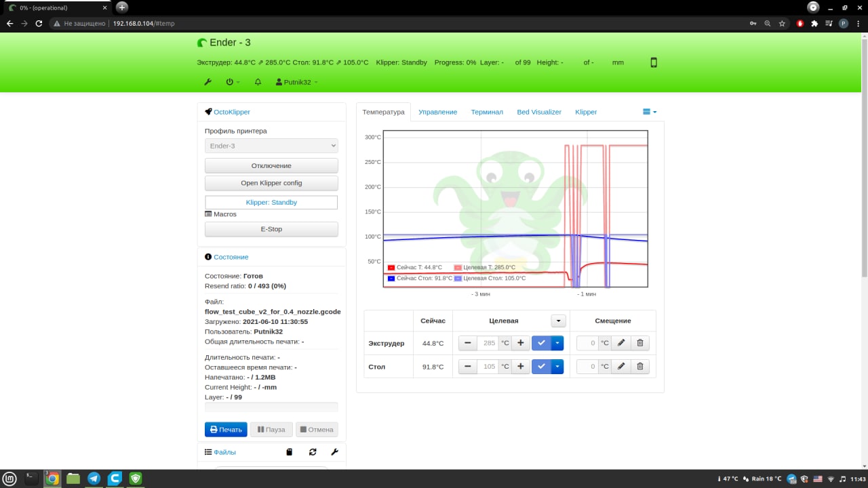Screen dimensions: 868x488
Task: Switch to the Терминал tab
Action: tap(487, 112)
